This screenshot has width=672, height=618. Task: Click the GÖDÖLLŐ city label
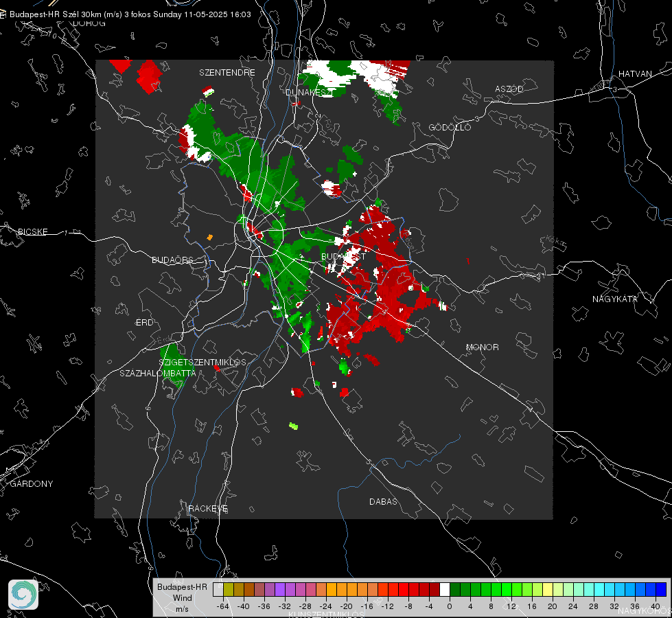[450, 127]
